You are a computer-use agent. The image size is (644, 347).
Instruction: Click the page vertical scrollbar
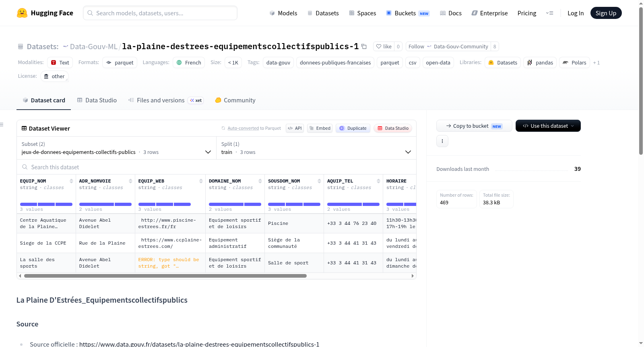pyautogui.click(x=641, y=81)
